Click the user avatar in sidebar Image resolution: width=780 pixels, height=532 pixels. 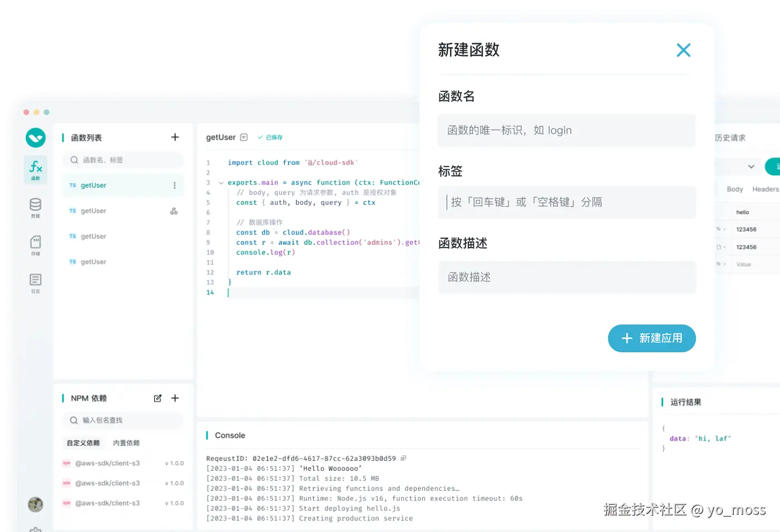[36, 504]
